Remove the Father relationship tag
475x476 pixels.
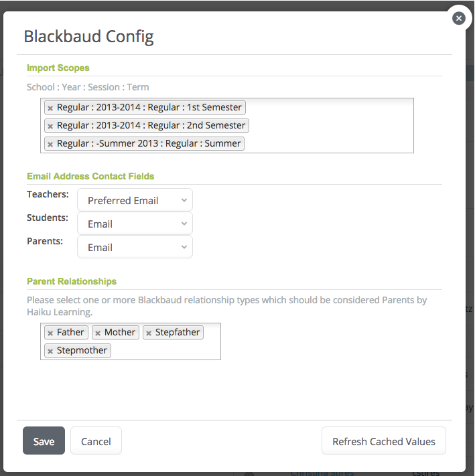[x=50, y=333]
